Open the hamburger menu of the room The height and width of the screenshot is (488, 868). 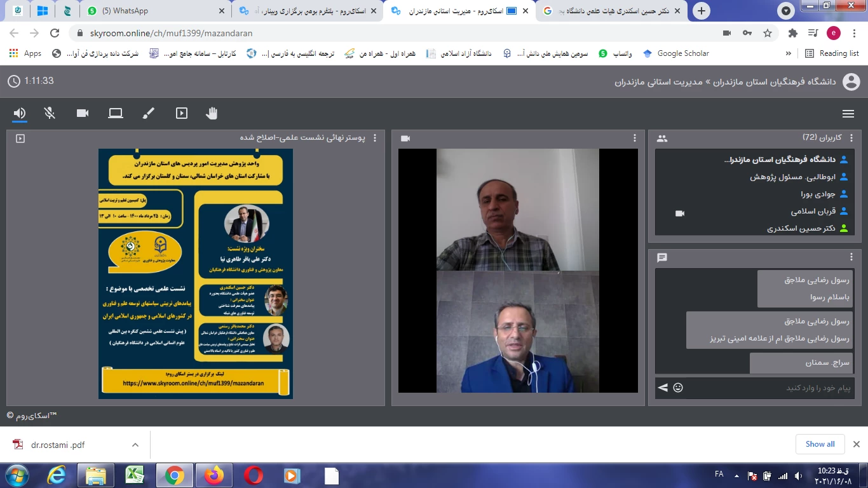[x=848, y=114]
